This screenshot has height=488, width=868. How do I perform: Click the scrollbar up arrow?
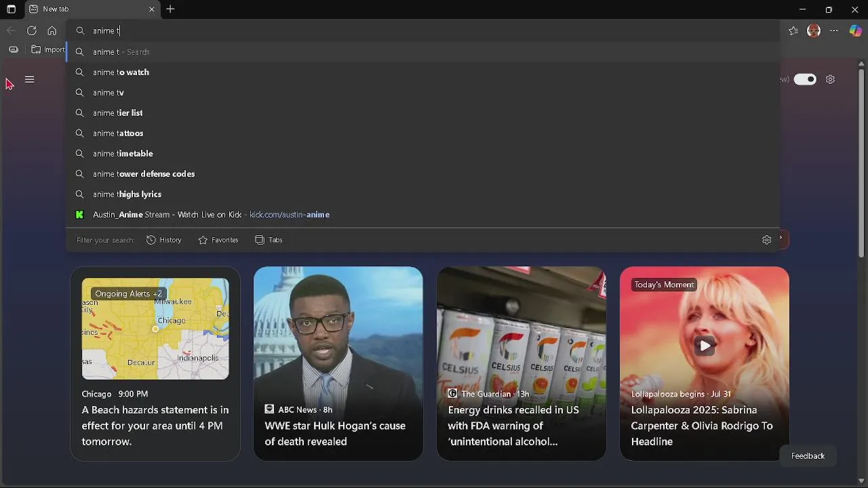click(x=862, y=64)
